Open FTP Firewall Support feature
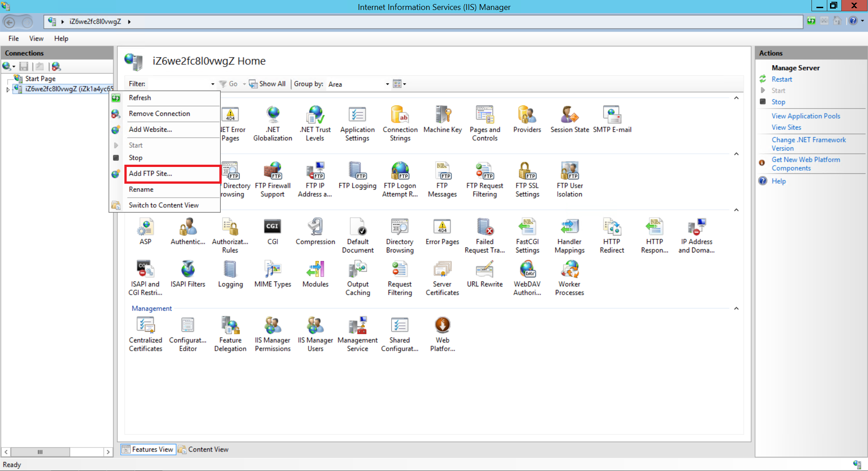Screen dimensions: 868x471 tap(273, 180)
